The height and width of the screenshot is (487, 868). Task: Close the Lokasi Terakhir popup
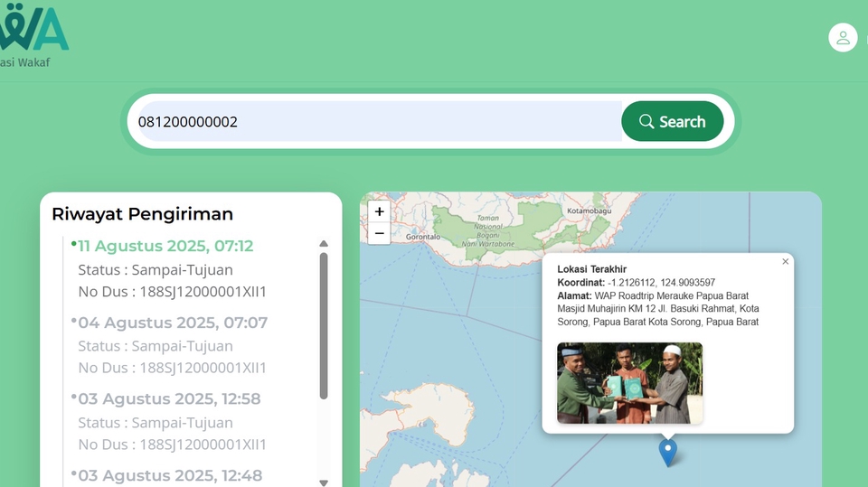[x=785, y=261]
